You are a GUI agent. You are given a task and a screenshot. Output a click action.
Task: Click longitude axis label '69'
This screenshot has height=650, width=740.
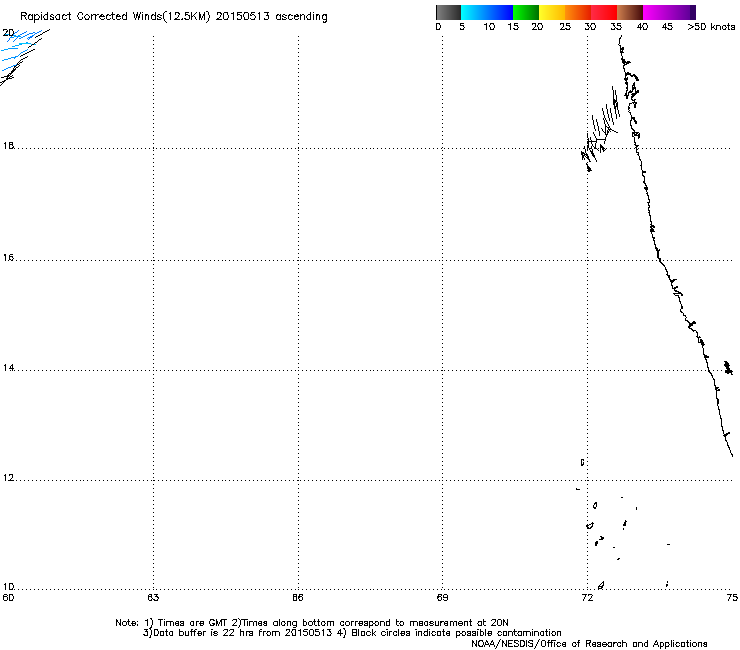coord(442,598)
